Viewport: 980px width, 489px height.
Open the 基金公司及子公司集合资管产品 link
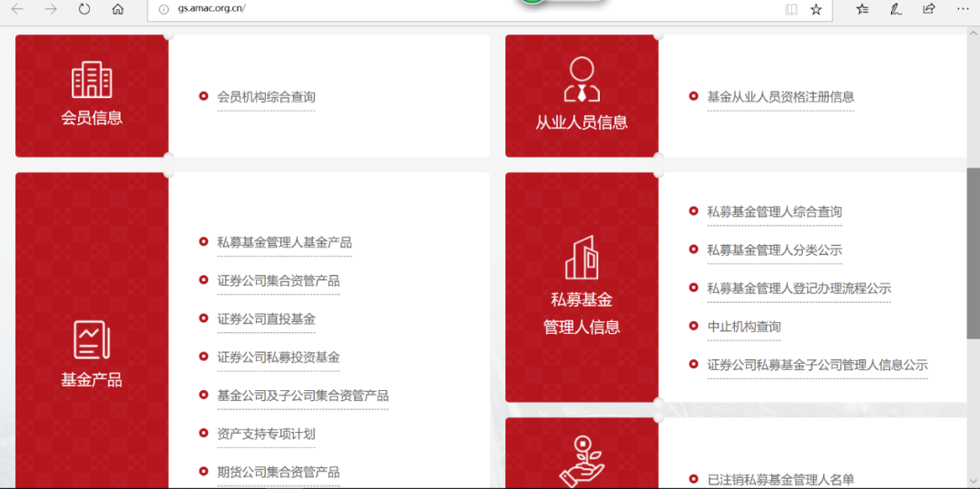click(x=302, y=396)
